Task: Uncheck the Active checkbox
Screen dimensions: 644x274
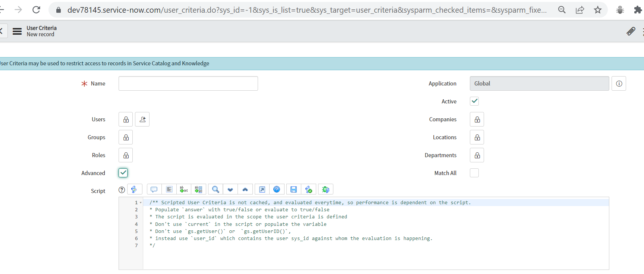Action: point(474,101)
